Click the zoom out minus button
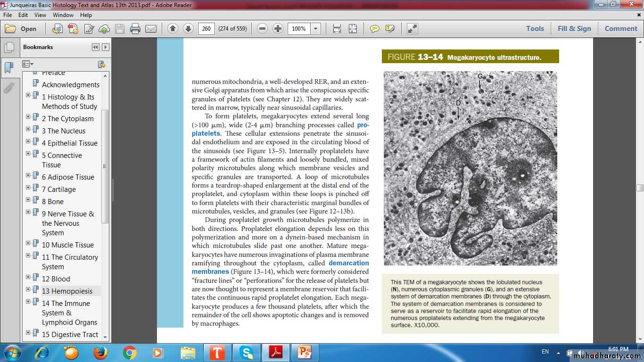This screenshot has width=644, height=362. (x=263, y=29)
